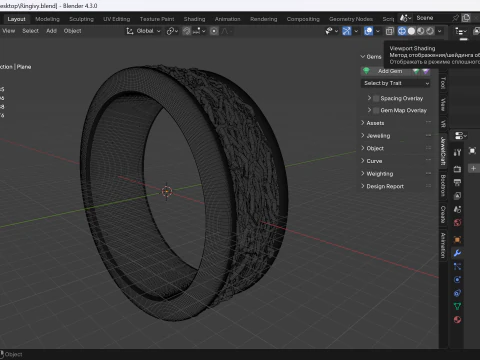Open the Object Constraints tab icon
Image resolution: width=480 pixels, height=360 pixels.
pyautogui.click(x=457, y=293)
